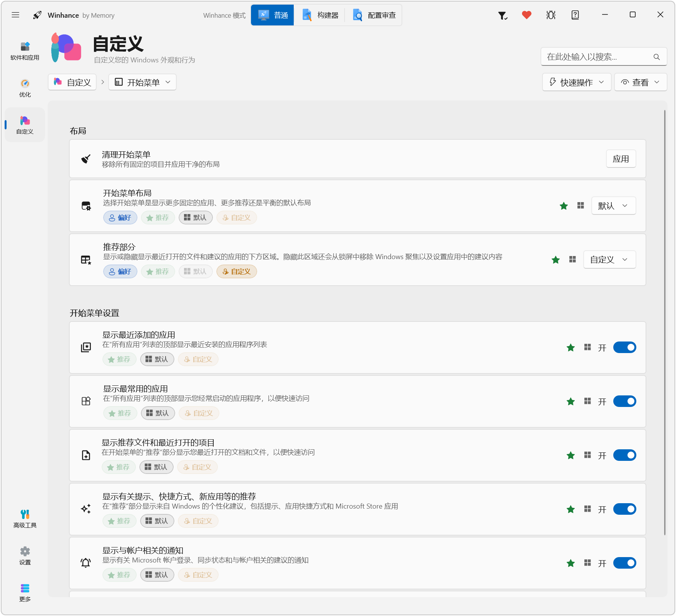Click the 开始菜单布局 row icon

pyautogui.click(x=86, y=206)
